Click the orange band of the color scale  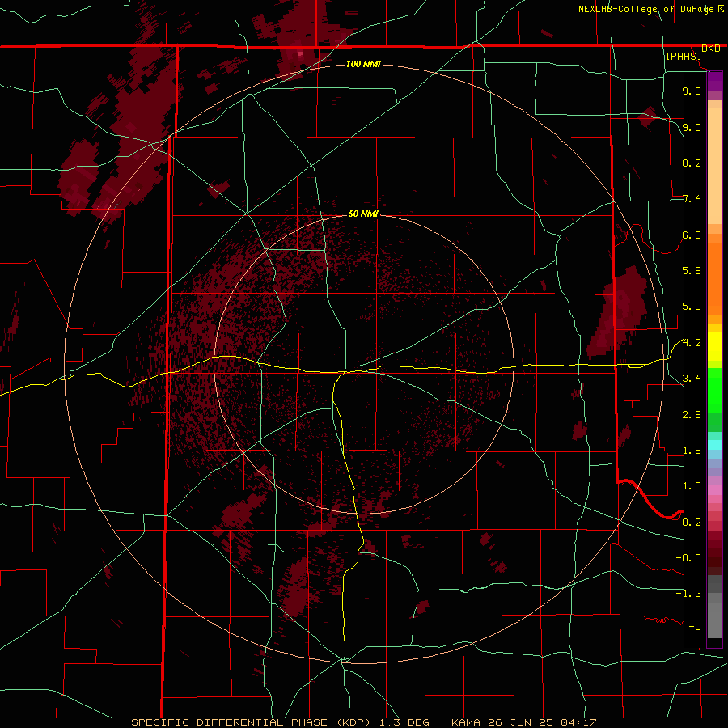pos(714,278)
